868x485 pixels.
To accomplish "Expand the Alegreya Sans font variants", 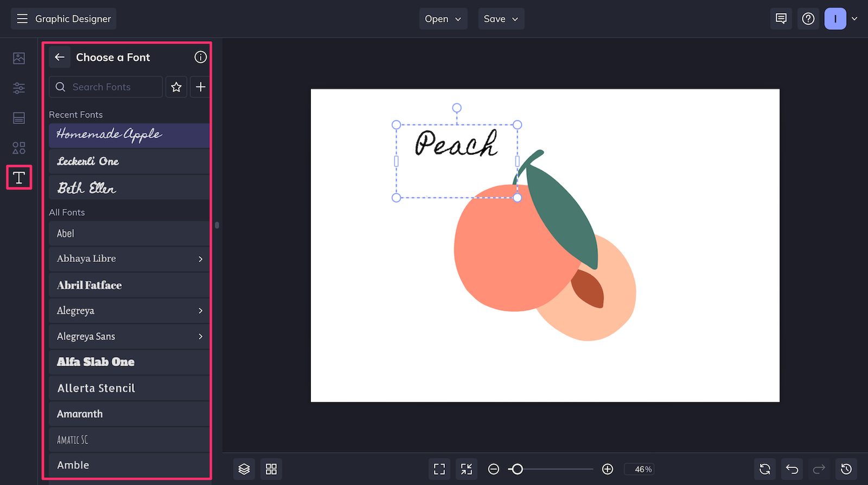I will pos(201,336).
